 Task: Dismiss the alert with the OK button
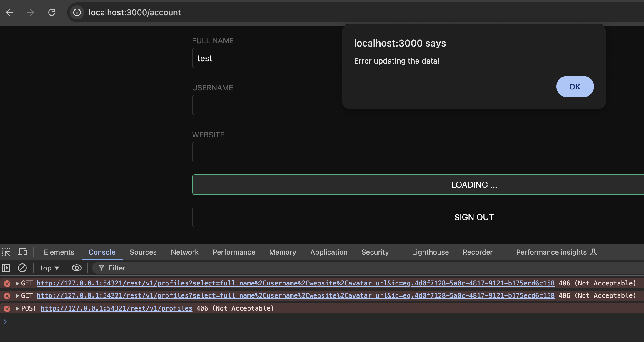point(575,87)
